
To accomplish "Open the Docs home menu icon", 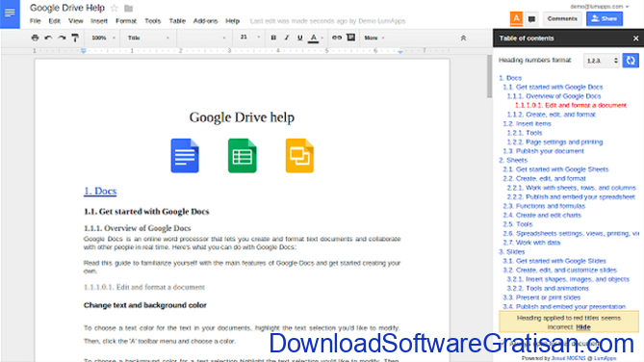I will coord(10,13).
